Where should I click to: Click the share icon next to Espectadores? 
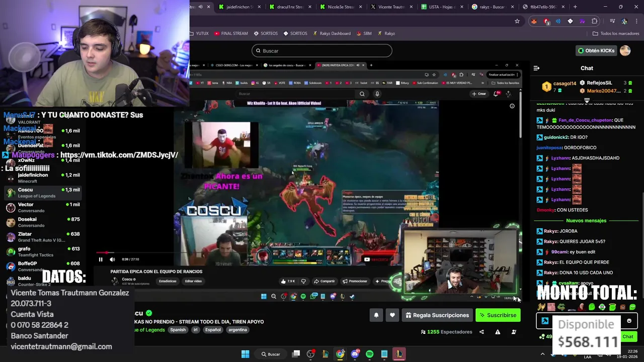click(481, 332)
